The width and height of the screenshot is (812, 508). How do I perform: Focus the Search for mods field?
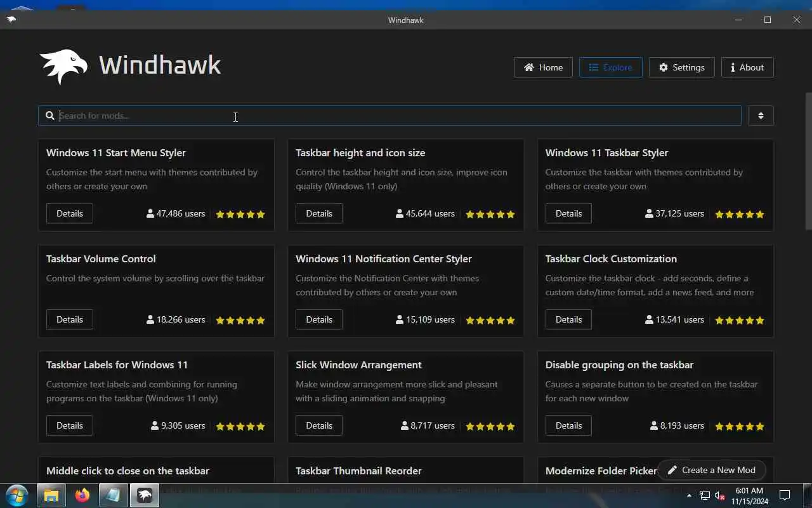click(x=390, y=116)
